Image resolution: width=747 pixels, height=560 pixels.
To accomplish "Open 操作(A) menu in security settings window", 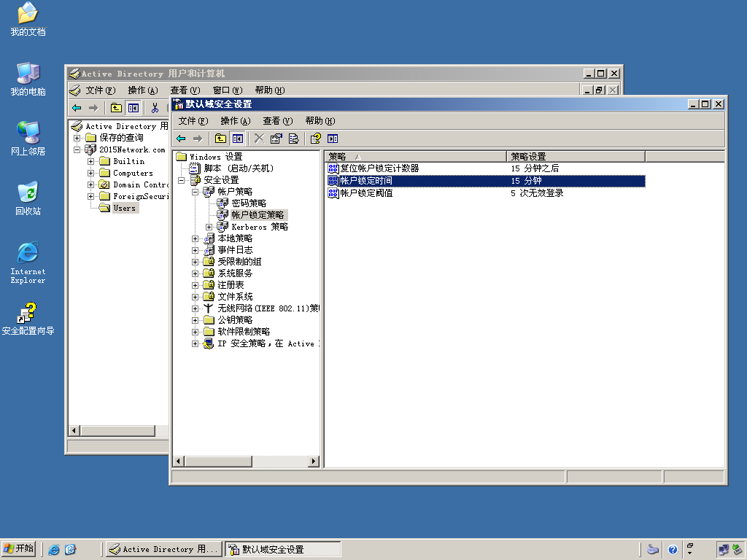I will [x=236, y=121].
